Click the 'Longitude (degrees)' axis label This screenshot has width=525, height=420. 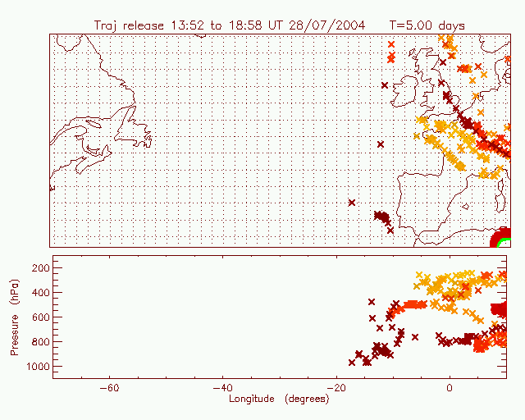[x=279, y=399]
